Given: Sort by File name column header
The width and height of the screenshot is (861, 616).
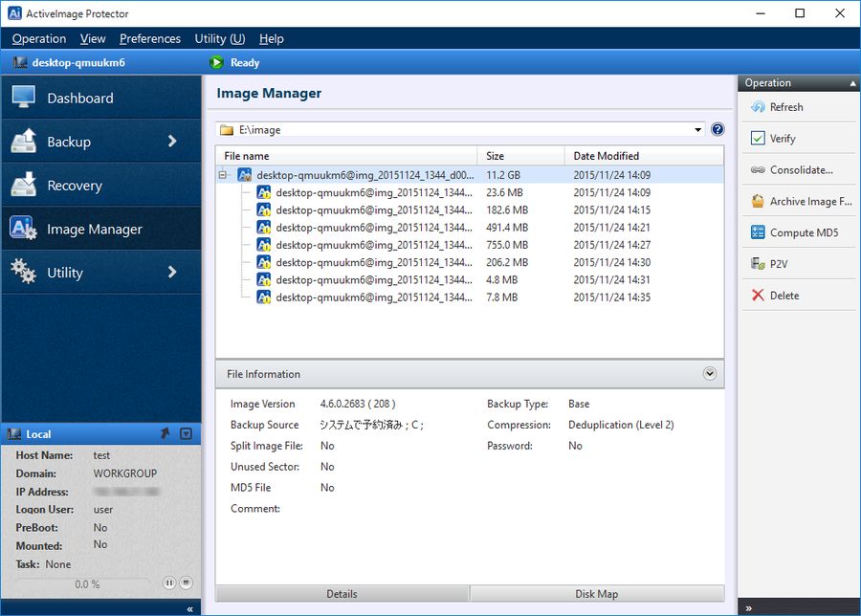Looking at the screenshot, I should (x=346, y=156).
